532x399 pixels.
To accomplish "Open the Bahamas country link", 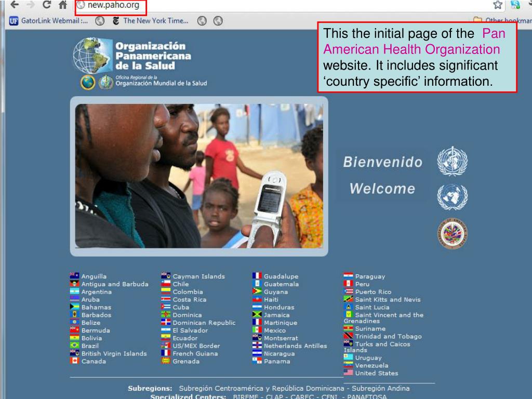I will (x=96, y=307).
